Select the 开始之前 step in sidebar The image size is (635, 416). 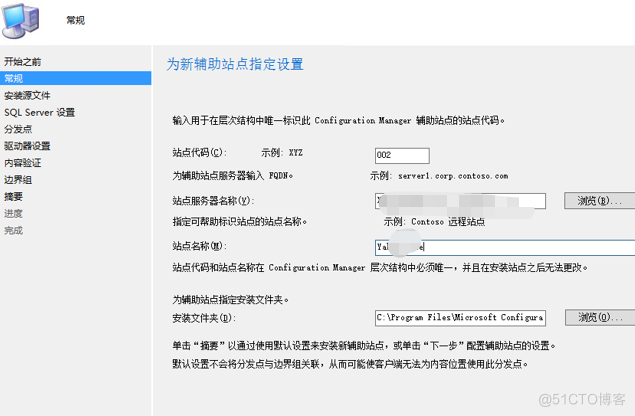coord(23,62)
